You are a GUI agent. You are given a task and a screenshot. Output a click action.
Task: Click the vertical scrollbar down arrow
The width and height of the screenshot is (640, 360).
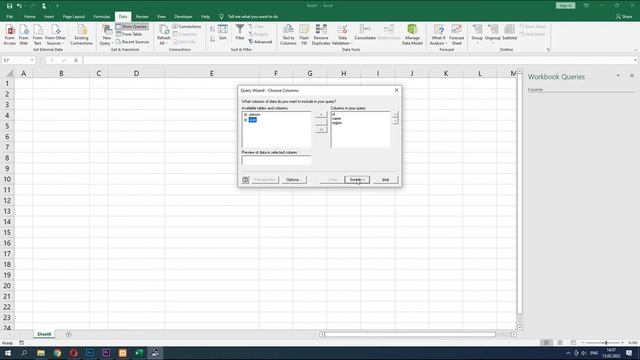pos(520,327)
